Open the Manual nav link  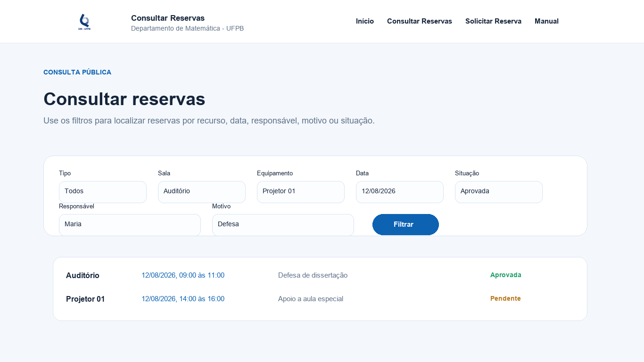[x=546, y=21]
